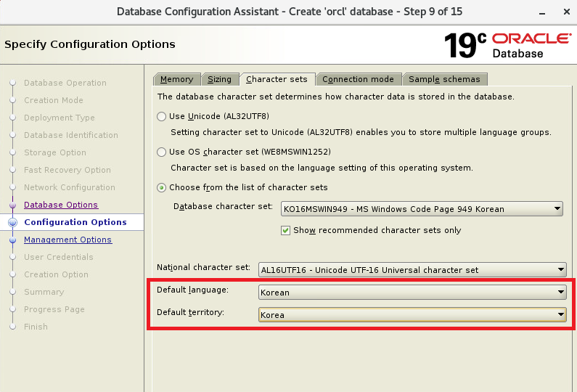Select the Character sets tab
The width and height of the screenshot is (577, 392).
tap(277, 79)
